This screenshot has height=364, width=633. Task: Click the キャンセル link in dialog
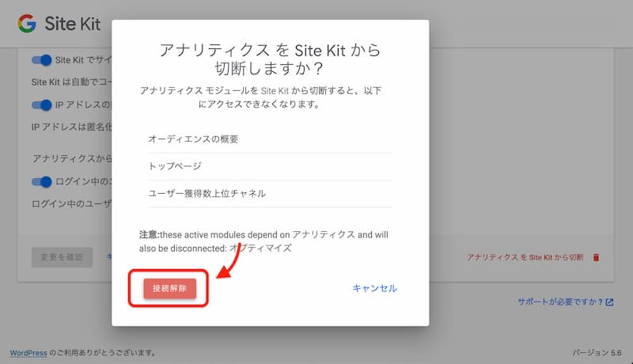coord(374,288)
